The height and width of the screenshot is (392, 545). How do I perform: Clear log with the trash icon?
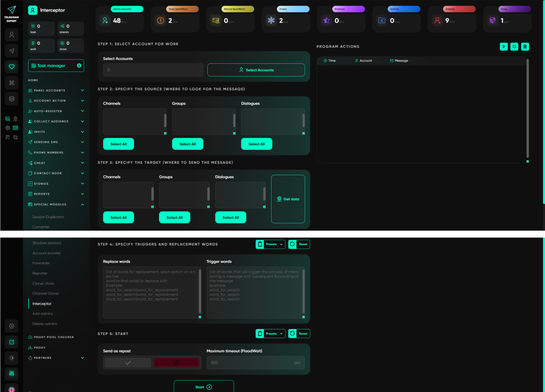tap(525, 46)
